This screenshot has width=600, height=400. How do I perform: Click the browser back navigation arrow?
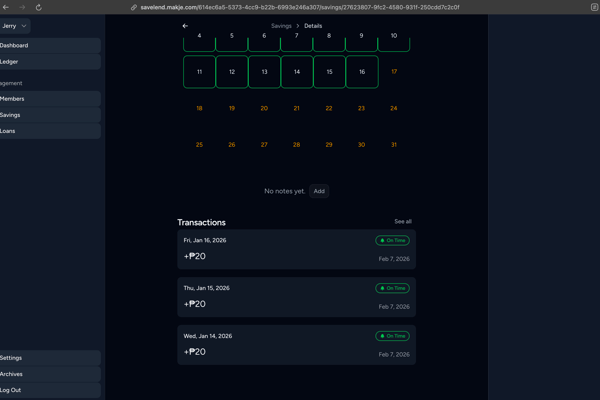pyautogui.click(x=7, y=7)
